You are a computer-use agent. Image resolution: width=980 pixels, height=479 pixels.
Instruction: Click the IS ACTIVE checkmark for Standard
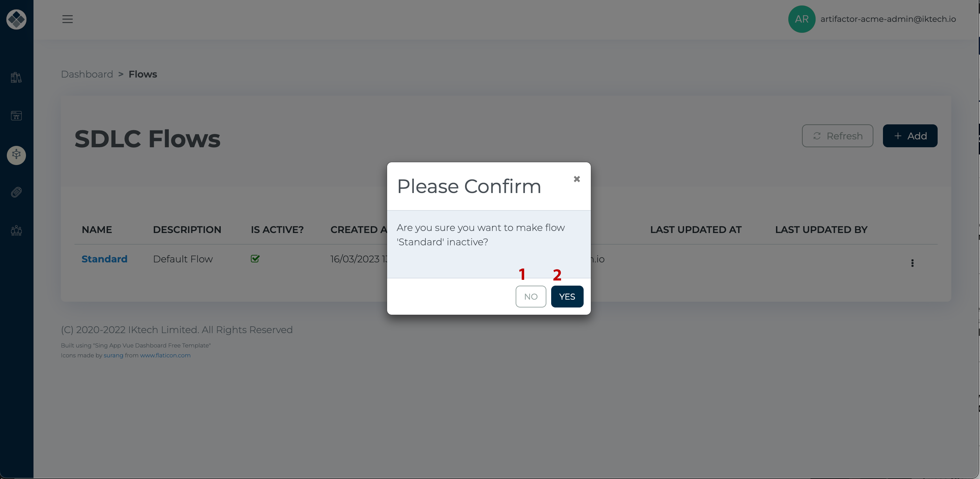click(x=255, y=259)
